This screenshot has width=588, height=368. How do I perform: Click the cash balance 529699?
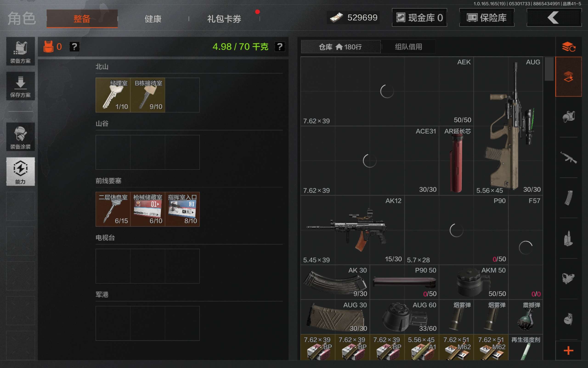click(353, 17)
